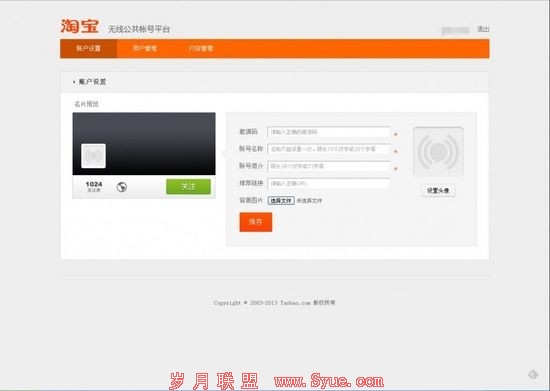Click the Copyright Taobao.com footer text
550x391 pixels.
(274, 303)
